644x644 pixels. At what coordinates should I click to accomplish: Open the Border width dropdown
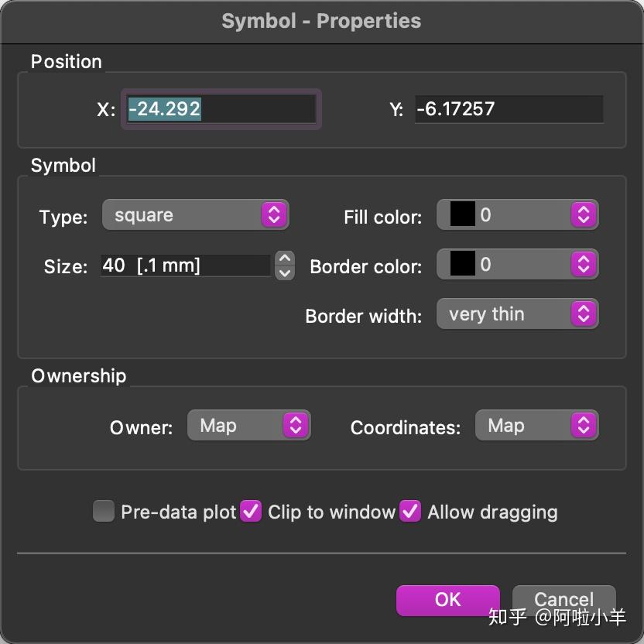pyautogui.click(x=517, y=314)
